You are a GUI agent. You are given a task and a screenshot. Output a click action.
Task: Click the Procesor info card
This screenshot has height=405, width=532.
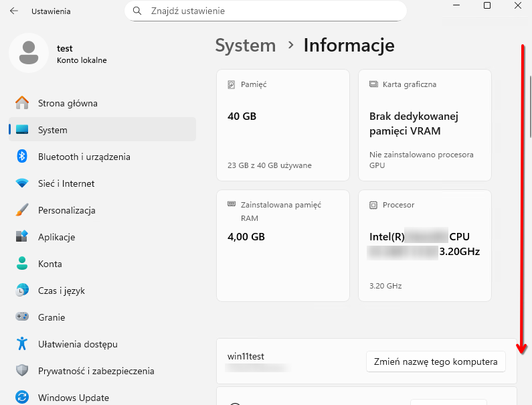424,245
